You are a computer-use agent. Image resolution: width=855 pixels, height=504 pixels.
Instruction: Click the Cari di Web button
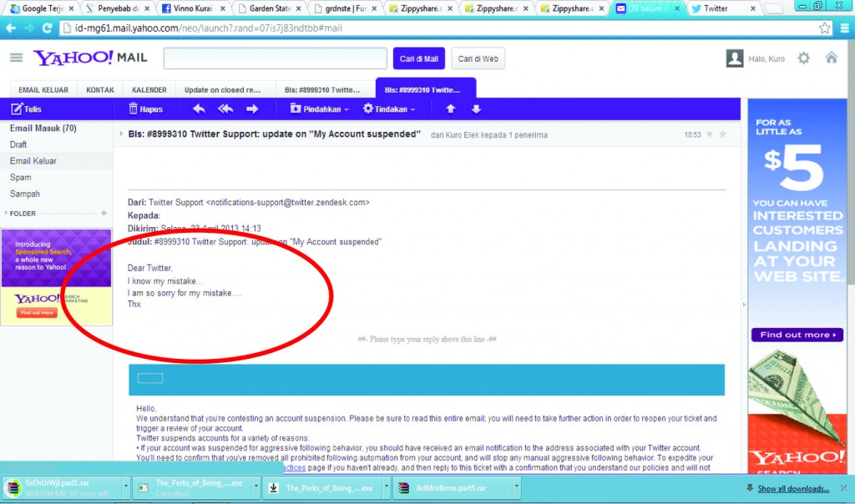pyautogui.click(x=478, y=58)
